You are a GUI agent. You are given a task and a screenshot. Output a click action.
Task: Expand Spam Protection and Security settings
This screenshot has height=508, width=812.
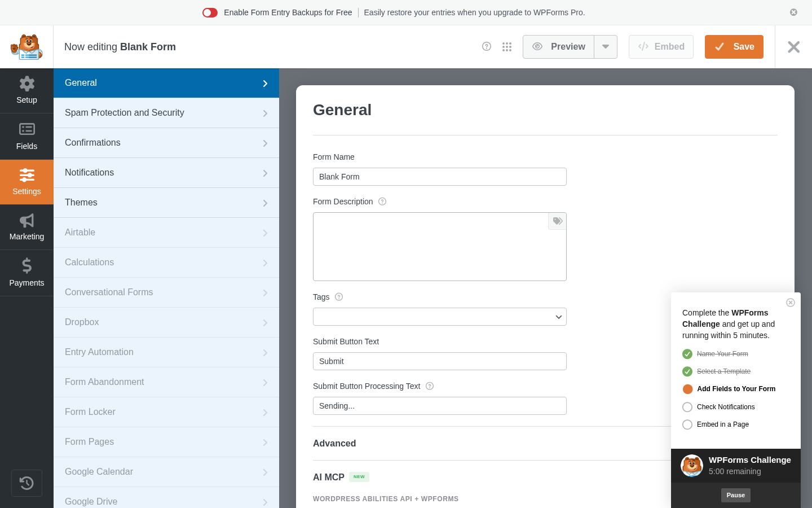(x=166, y=113)
